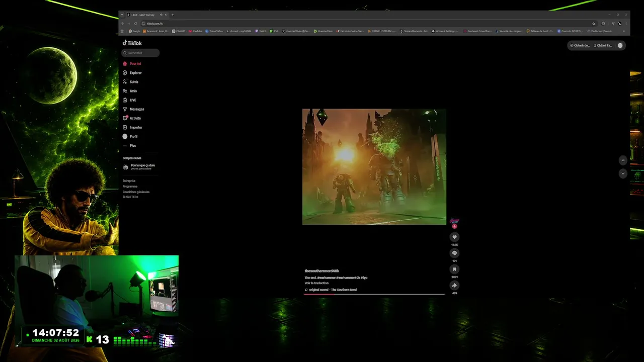Open the Accueil - myCANAL bookmark
Screen dimensions: 644x362
239,31
